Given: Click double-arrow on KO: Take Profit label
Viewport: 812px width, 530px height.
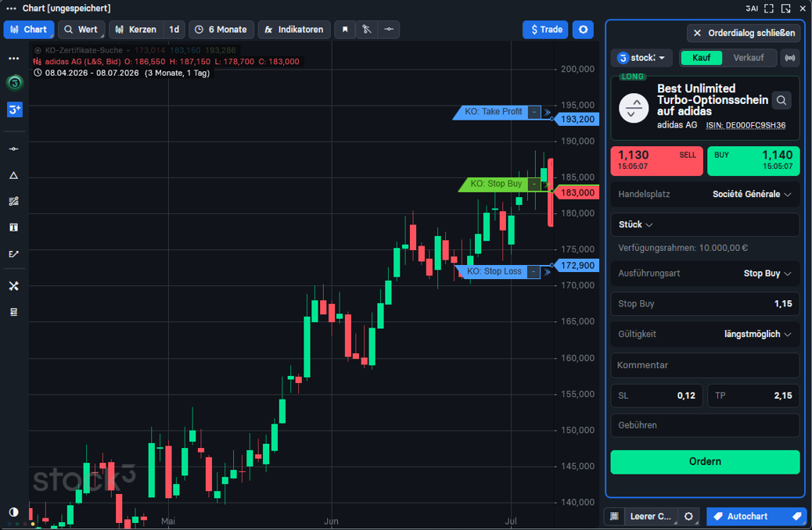Looking at the screenshot, I should [x=547, y=113].
